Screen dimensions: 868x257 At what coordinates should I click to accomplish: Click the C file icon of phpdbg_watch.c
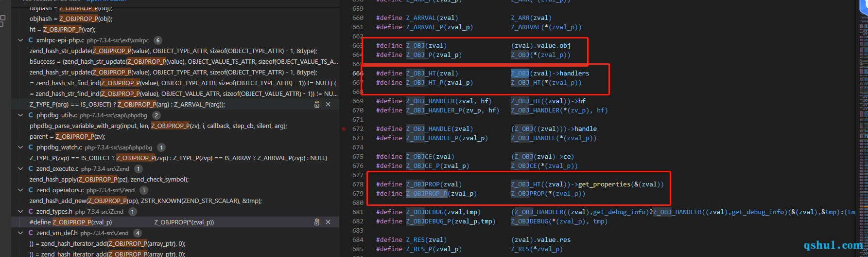[x=31, y=147]
